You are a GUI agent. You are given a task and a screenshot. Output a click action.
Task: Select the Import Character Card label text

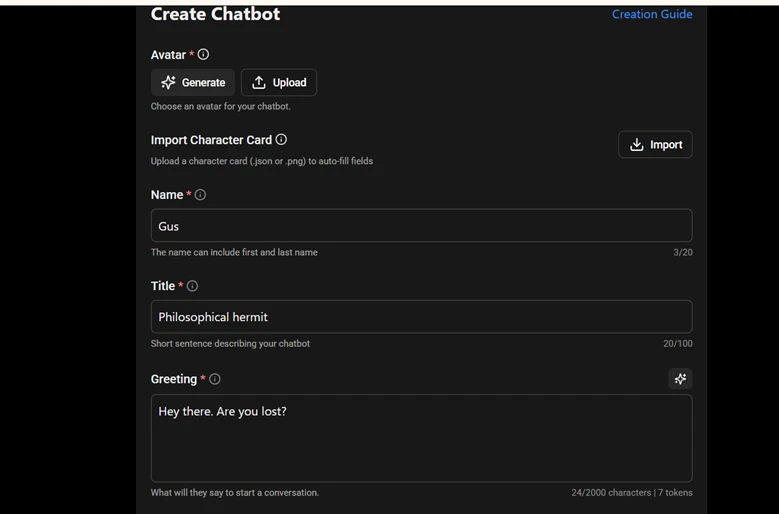point(211,140)
